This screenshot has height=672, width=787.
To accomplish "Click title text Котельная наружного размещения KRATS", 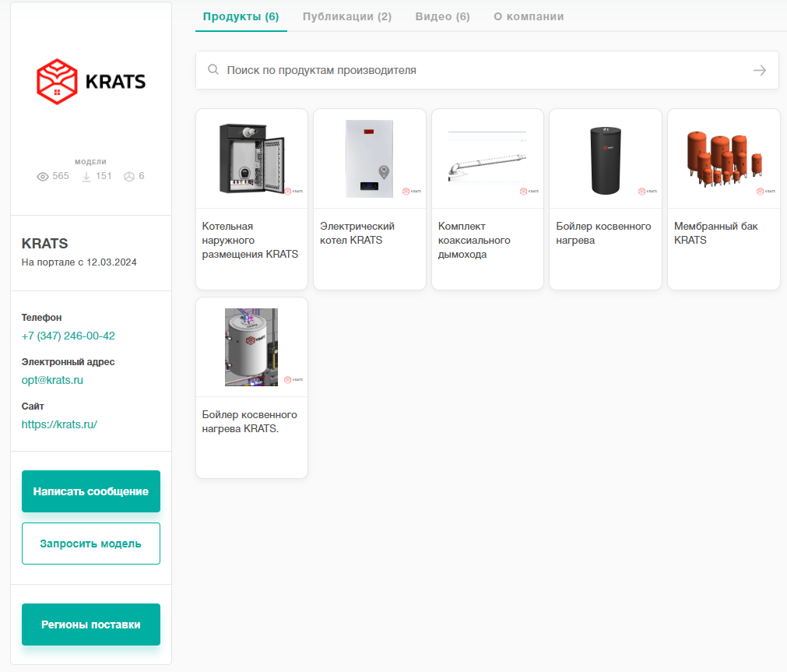I will [250, 240].
